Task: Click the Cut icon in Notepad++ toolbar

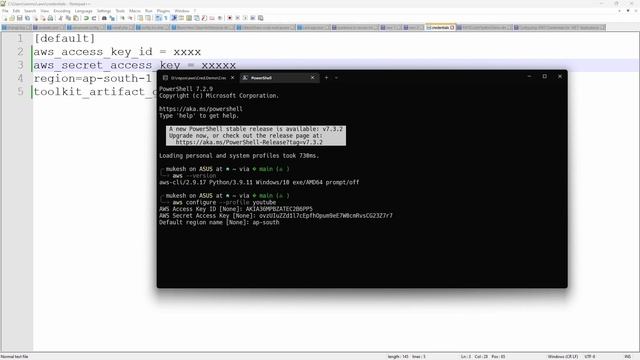Action: [60, 18]
